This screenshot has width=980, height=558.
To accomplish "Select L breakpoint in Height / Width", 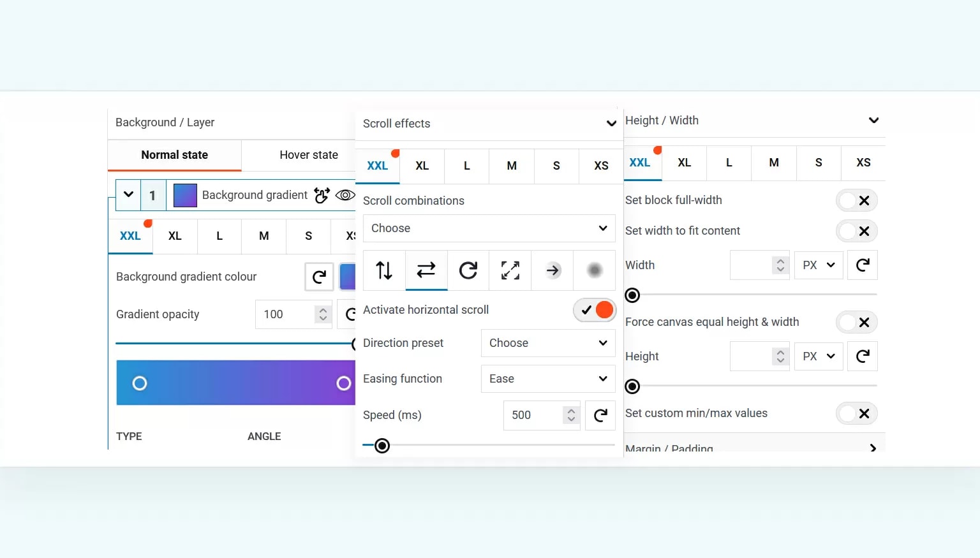I will [x=729, y=163].
